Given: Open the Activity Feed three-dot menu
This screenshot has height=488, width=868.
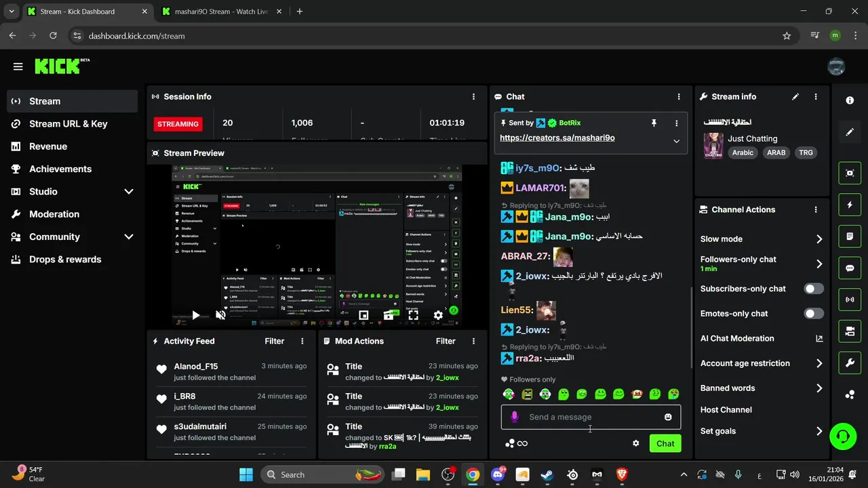Looking at the screenshot, I should tap(302, 341).
